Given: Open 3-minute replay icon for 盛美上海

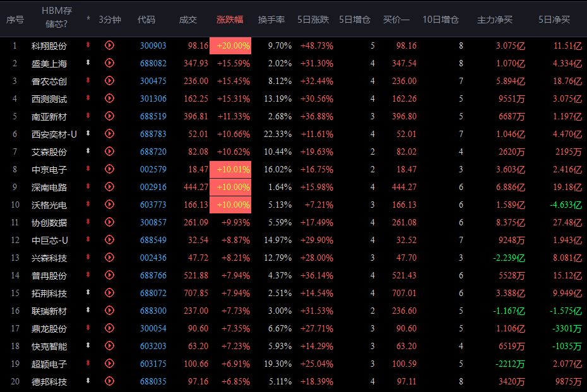Looking at the screenshot, I should (109, 63).
